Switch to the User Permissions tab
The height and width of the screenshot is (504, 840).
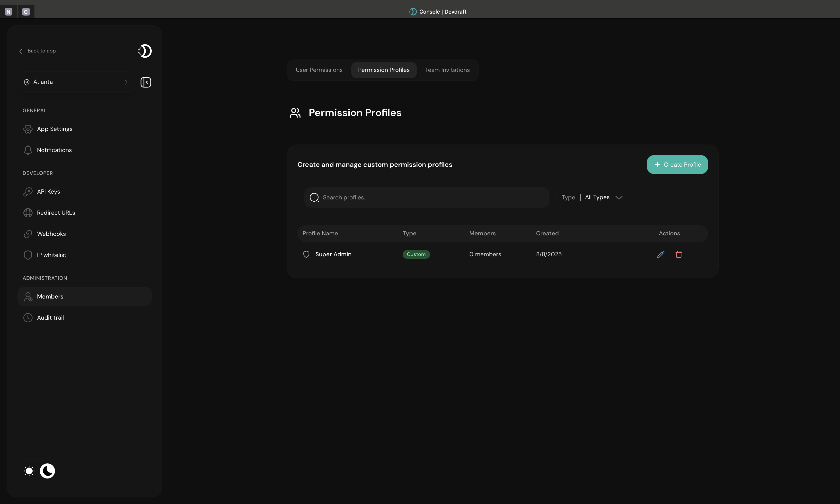point(318,70)
